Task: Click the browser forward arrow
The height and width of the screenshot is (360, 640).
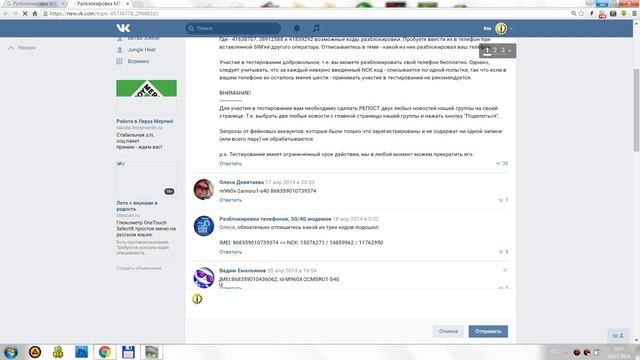Action: pos(16,13)
